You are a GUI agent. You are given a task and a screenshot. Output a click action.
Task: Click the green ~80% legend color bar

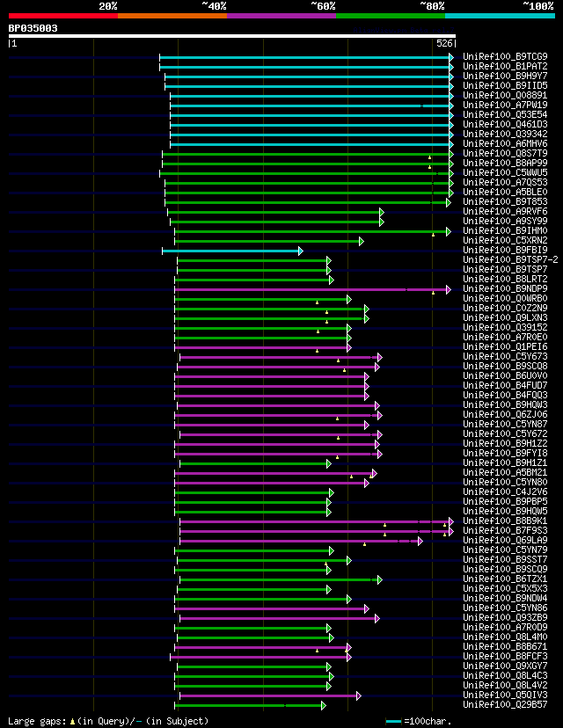(391, 16)
